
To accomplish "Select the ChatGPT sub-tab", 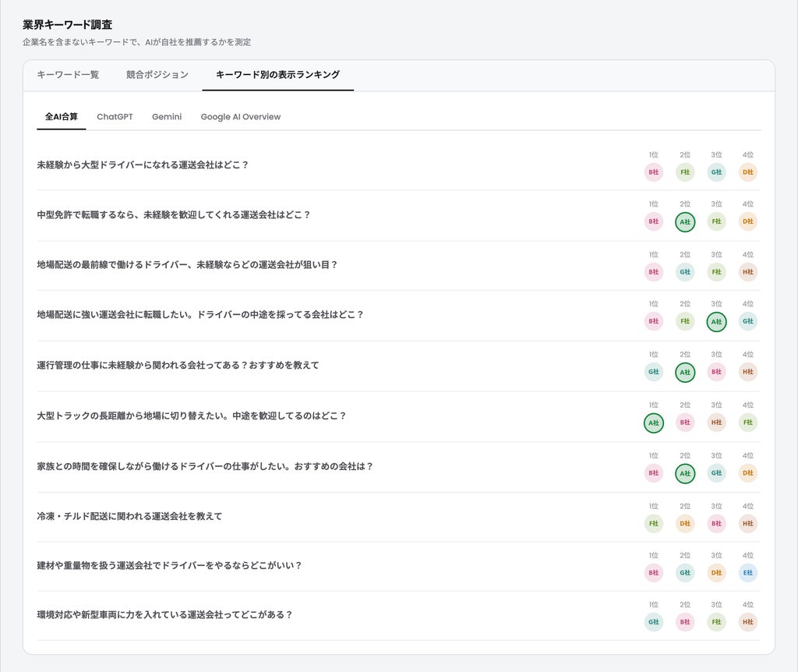I will click(115, 117).
